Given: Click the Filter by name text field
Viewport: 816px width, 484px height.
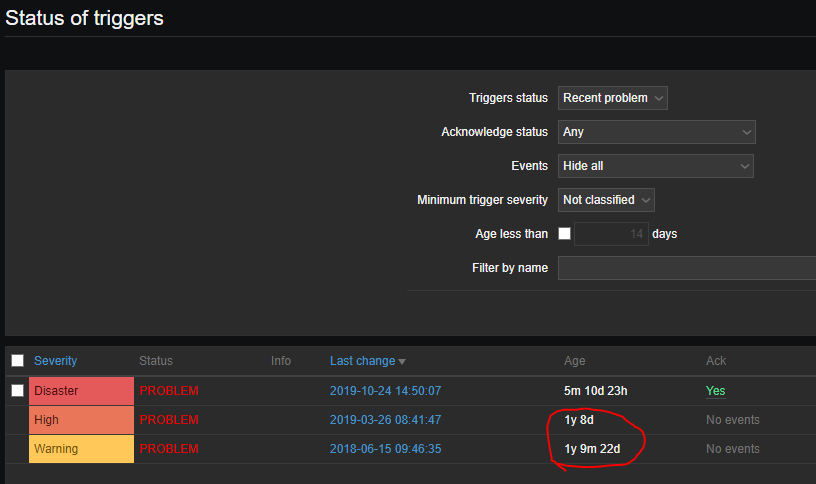Looking at the screenshot, I should click(687, 268).
